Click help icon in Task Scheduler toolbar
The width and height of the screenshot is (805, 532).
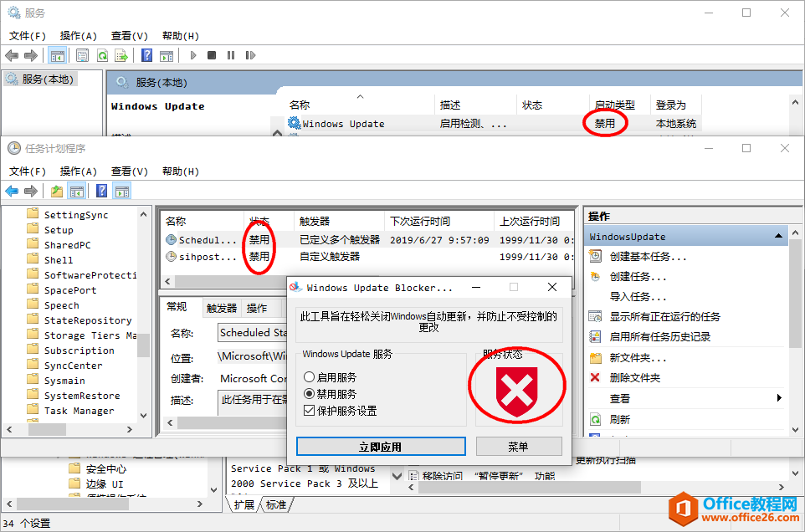tap(102, 192)
